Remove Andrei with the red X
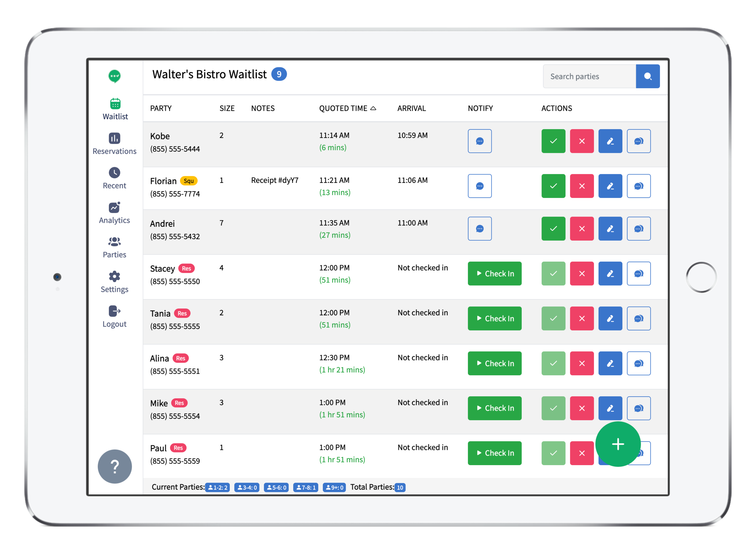This screenshot has width=756, height=554. pos(582,229)
